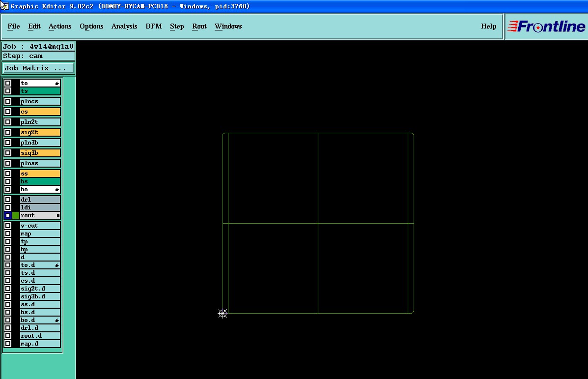The image size is (588, 379).
Task: Click the 'Step: cam' label
Action: pos(38,56)
